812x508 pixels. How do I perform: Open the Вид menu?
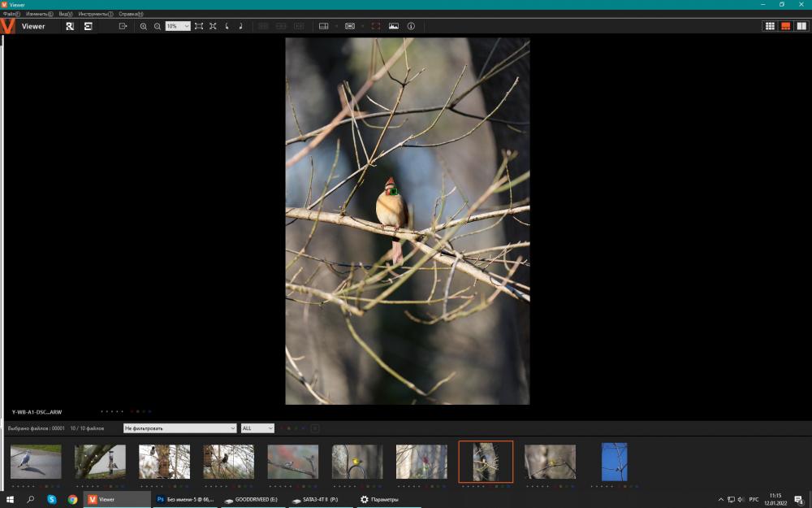pyautogui.click(x=66, y=14)
